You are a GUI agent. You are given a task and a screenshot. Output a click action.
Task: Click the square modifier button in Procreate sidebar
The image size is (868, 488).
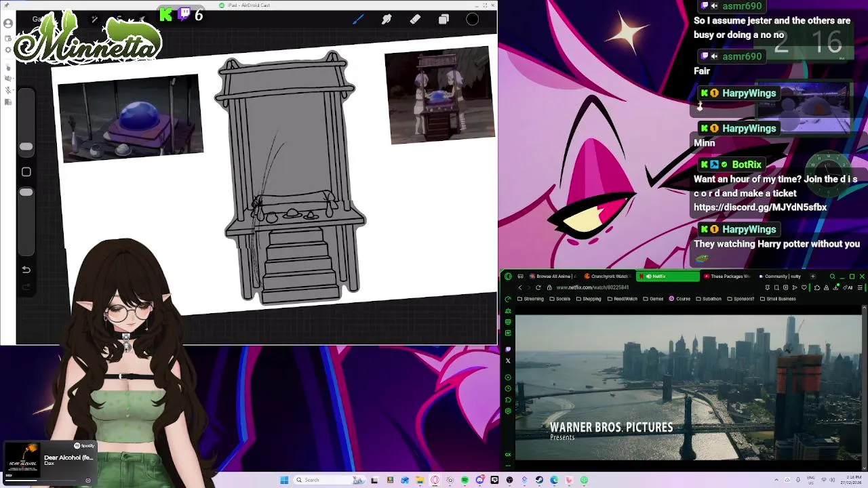coord(26,172)
